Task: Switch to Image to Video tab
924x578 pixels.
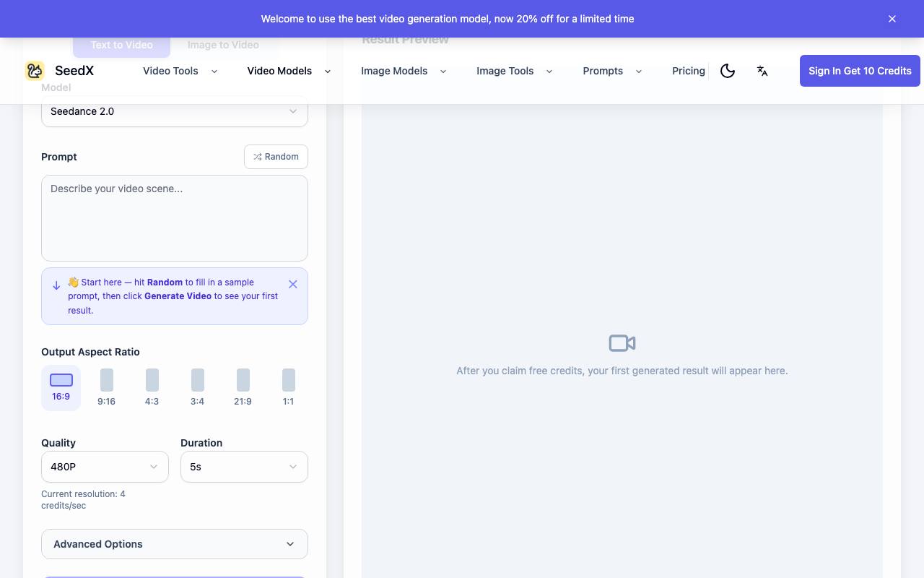Action: coord(223,45)
